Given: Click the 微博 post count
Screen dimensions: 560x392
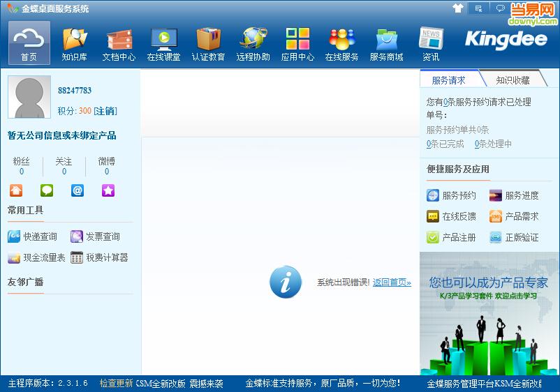Looking at the screenshot, I should [107, 172].
